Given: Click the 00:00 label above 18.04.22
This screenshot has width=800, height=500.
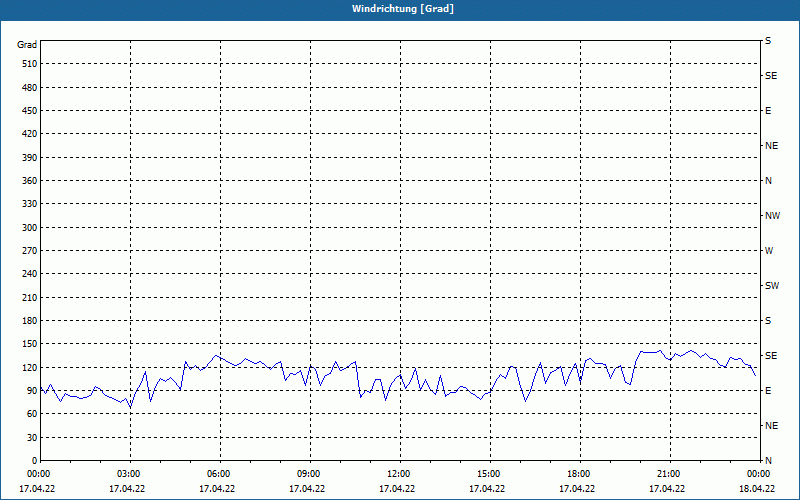Looking at the screenshot, I should coord(759,474).
